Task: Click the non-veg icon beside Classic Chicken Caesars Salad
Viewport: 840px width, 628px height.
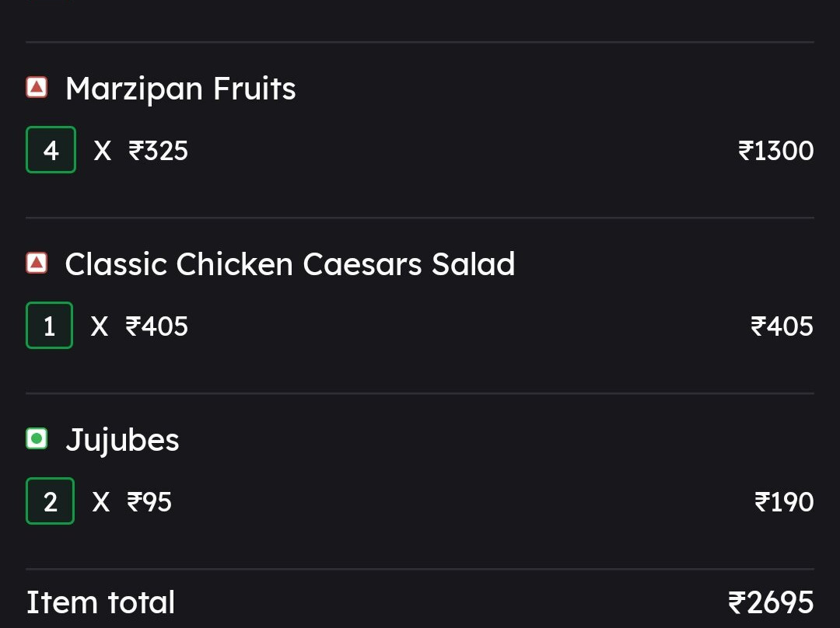Action: coord(37,263)
